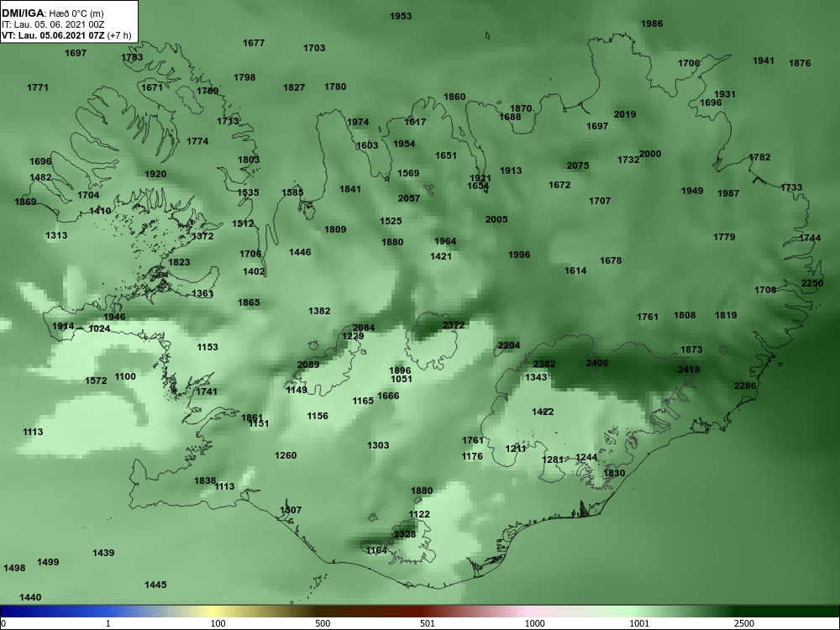The width and height of the screenshot is (840, 630).
Task: Select the freezing level value "2418"
Action: pyautogui.click(x=689, y=370)
